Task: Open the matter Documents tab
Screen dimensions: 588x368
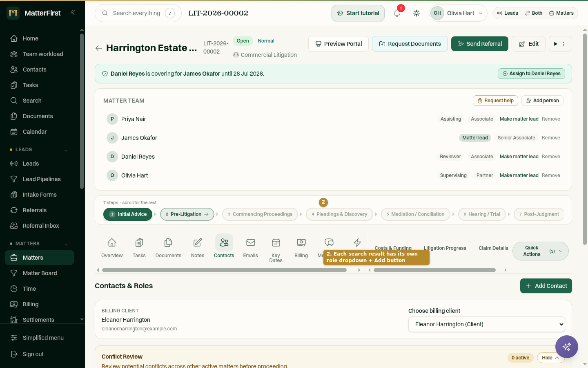Action: [x=168, y=248]
